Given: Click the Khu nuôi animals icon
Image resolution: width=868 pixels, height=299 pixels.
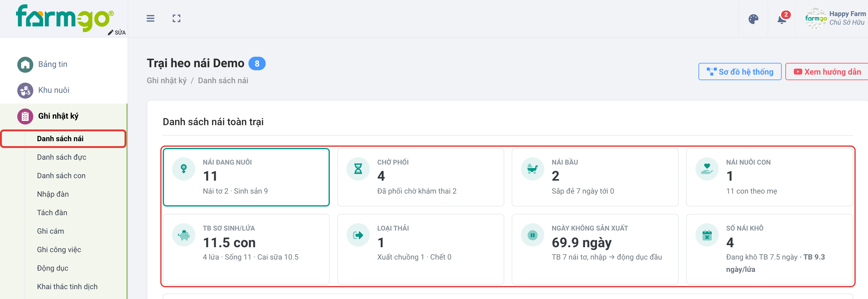Looking at the screenshot, I should tap(25, 90).
